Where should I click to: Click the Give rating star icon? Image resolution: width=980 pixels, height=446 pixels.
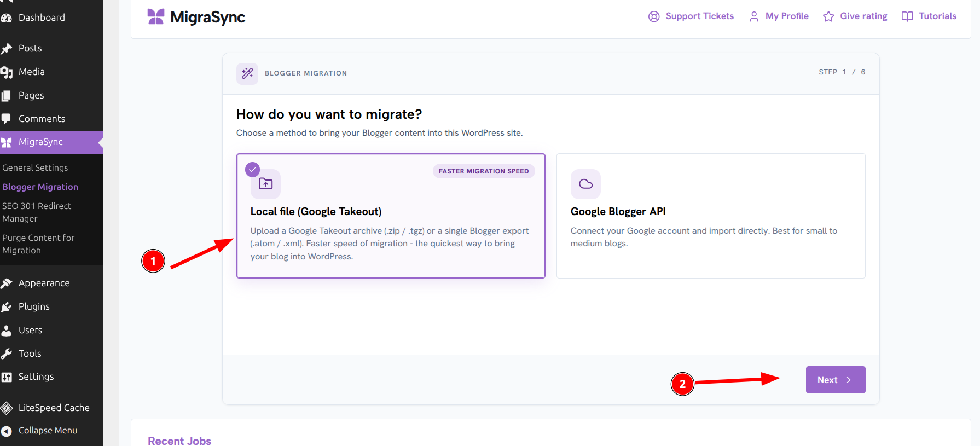(x=828, y=16)
